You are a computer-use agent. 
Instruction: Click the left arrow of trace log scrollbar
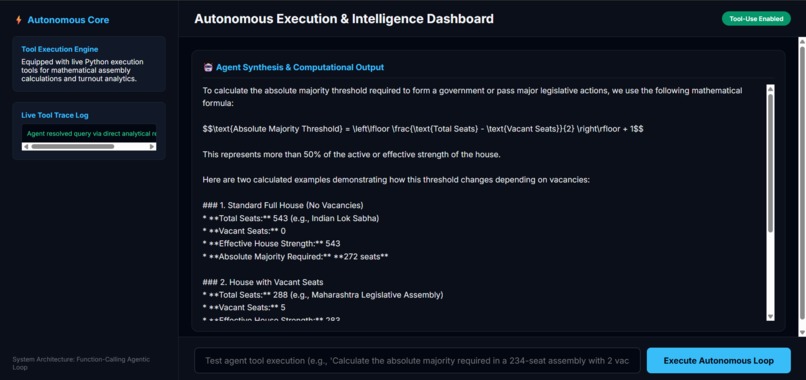[x=25, y=147]
